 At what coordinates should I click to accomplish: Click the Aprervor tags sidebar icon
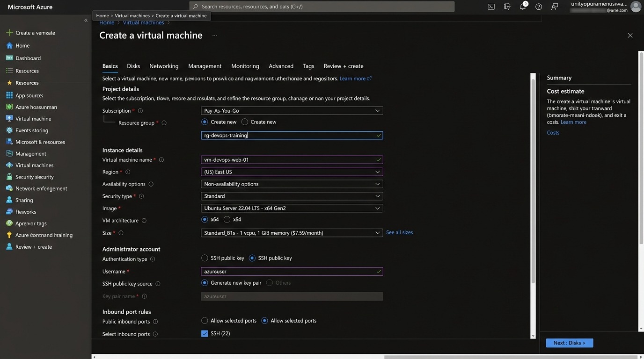[9, 223]
